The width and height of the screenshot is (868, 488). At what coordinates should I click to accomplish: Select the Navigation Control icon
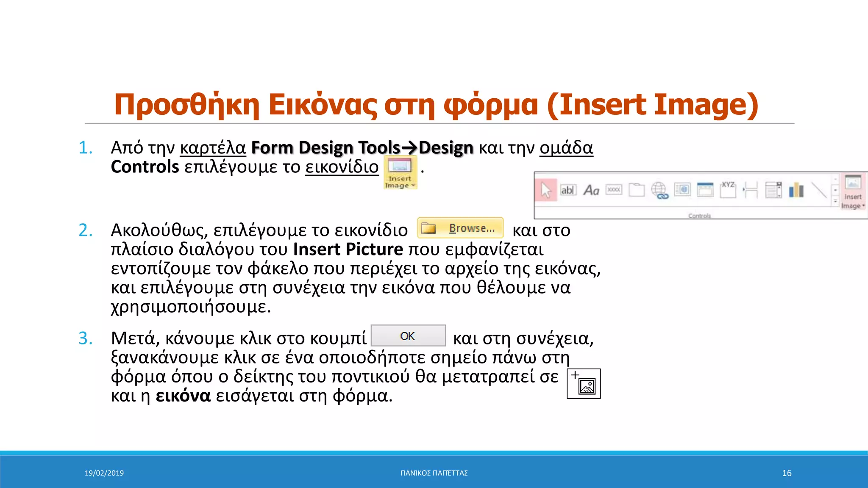[705, 190]
